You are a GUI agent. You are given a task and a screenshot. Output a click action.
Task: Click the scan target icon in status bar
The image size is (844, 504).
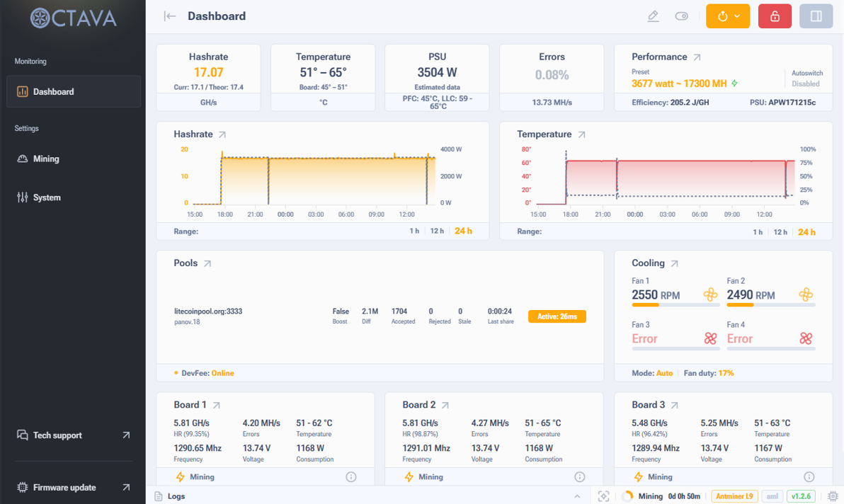click(603, 496)
